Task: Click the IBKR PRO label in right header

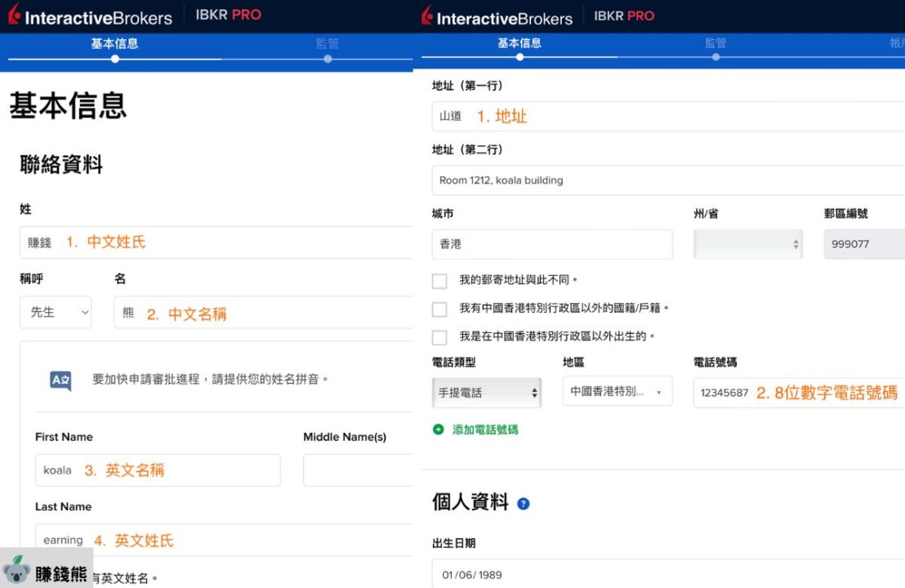Action: pyautogui.click(x=624, y=16)
